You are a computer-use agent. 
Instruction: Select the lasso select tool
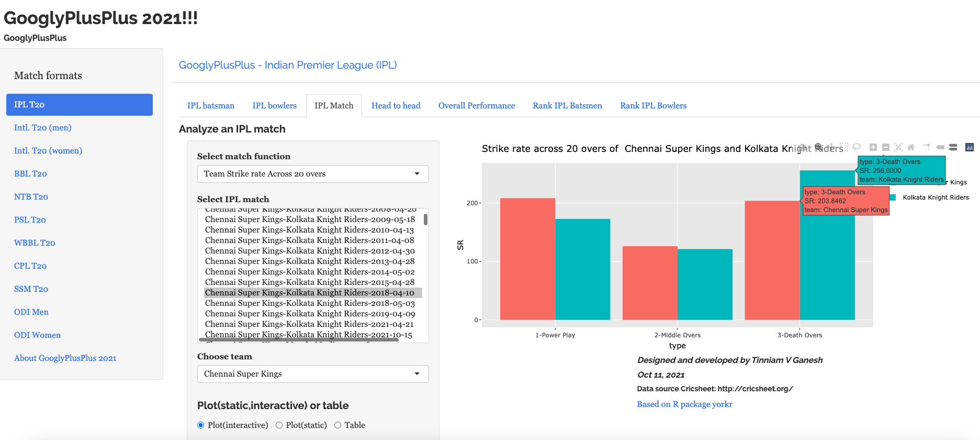click(x=857, y=147)
